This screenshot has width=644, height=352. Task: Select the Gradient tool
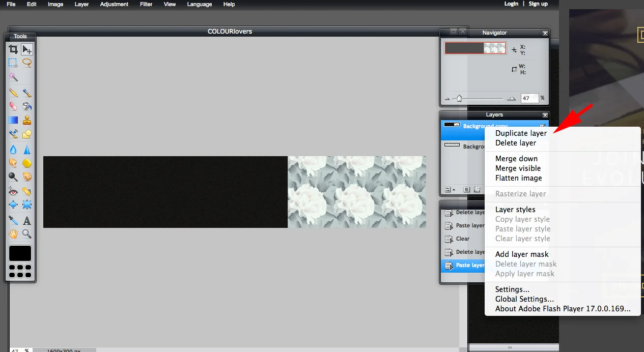13,120
